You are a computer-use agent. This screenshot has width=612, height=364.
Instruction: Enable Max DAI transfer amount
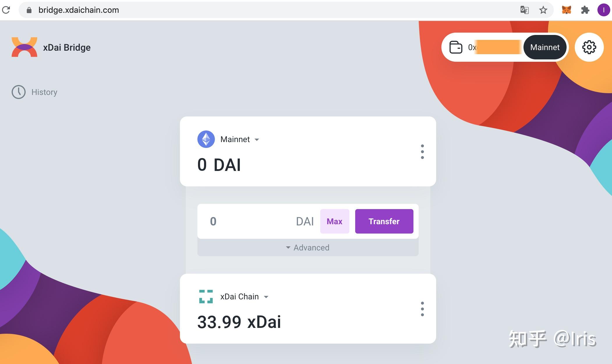click(334, 221)
